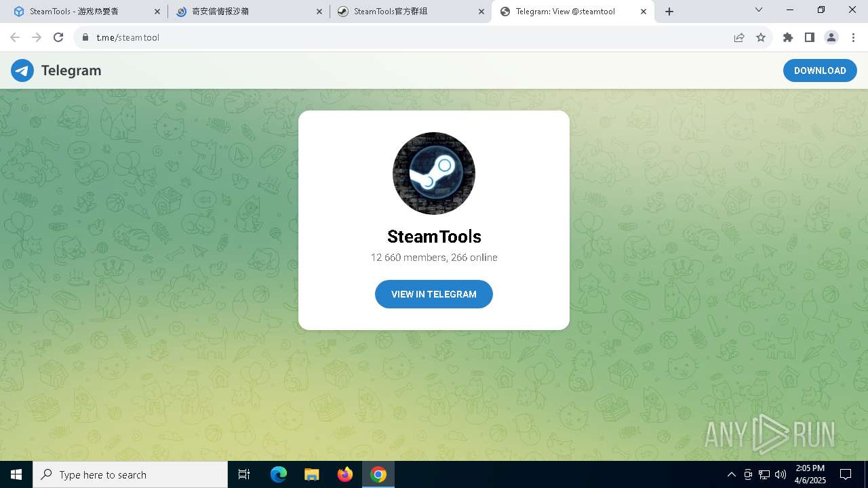The image size is (868, 488).
Task: Go back to previous page
Action: tap(15, 37)
